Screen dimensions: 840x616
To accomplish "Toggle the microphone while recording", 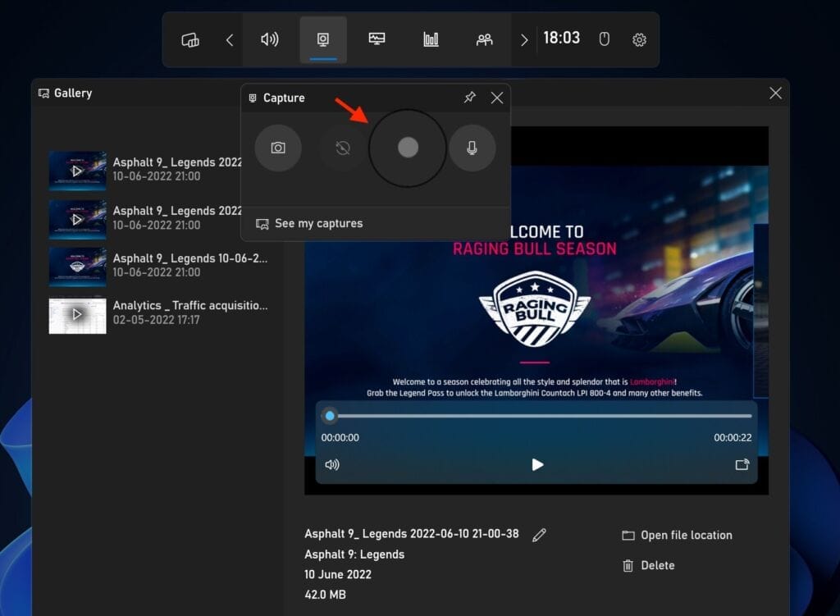I will (472, 148).
